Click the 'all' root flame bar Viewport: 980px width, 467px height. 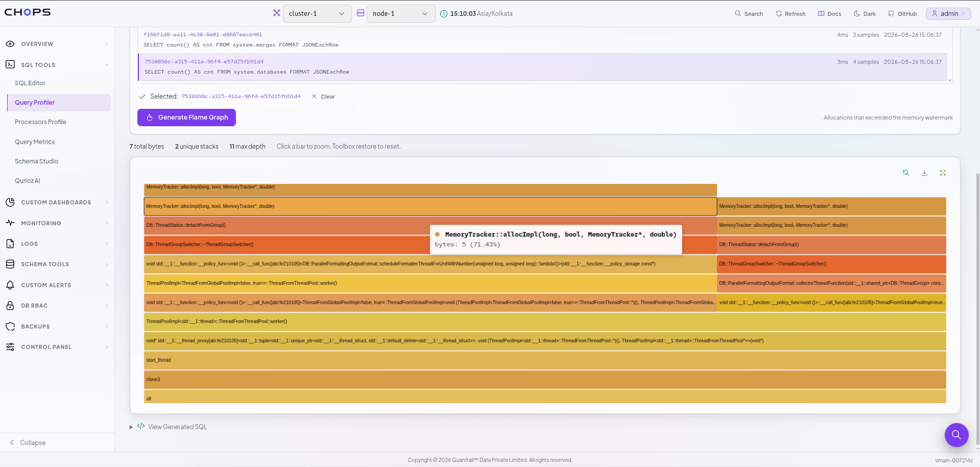[545, 397]
